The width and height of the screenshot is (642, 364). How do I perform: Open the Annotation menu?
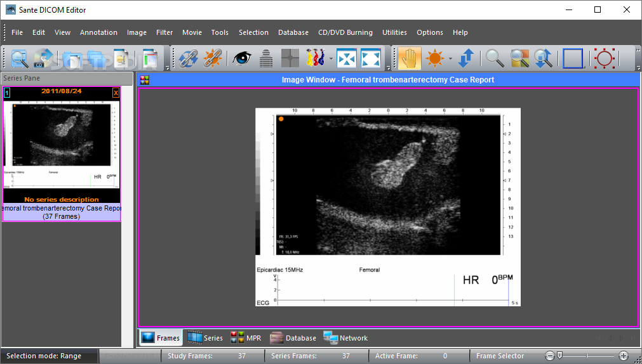(x=98, y=32)
